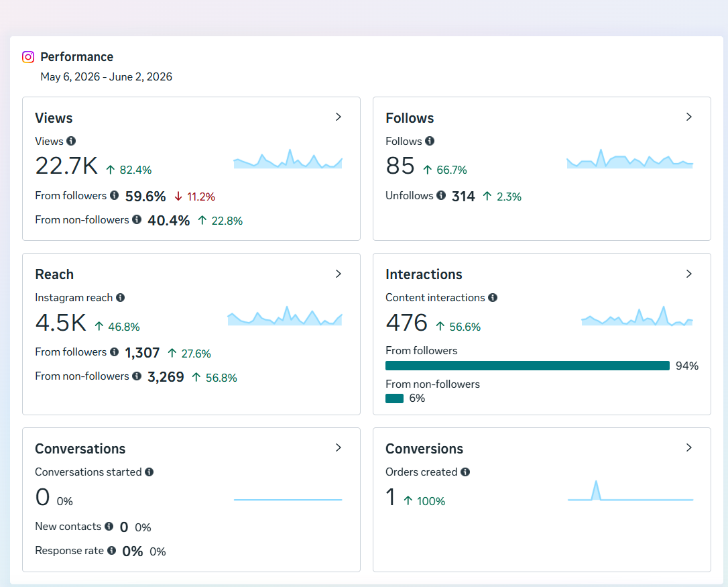Click the Instagram logo beside Performance
The width and height of the screenshot is (728, 587).
pyautogui.click(x=28, y=57)
